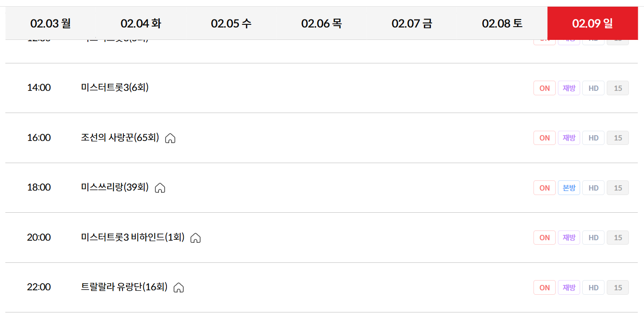Click the 재방 badge on the 16:00 row
The width and height of the screenshot is (644, 316).
(x=569, y=137)
